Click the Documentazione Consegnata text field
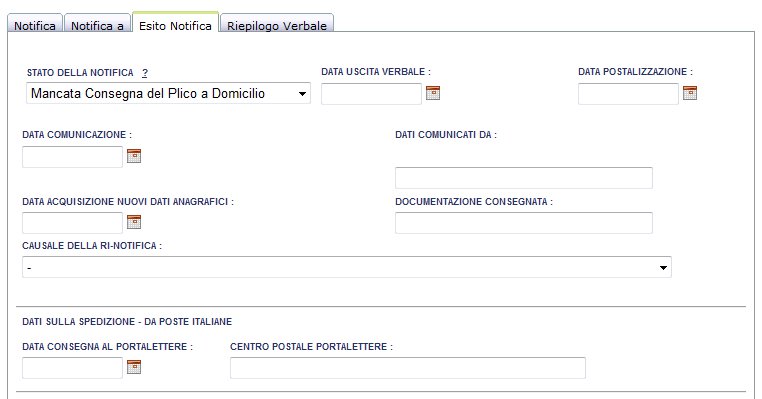 pyautogui.click(x=523, y=223)
